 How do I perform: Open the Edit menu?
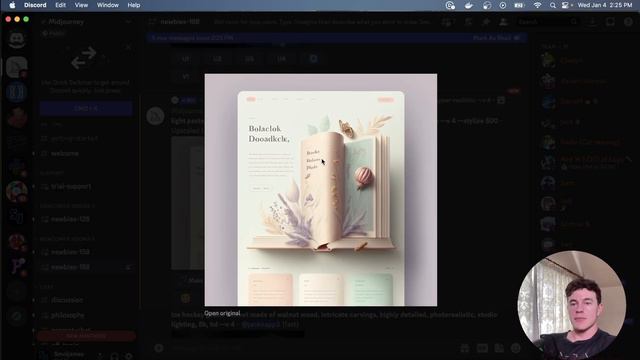click(x=60, y=5)
